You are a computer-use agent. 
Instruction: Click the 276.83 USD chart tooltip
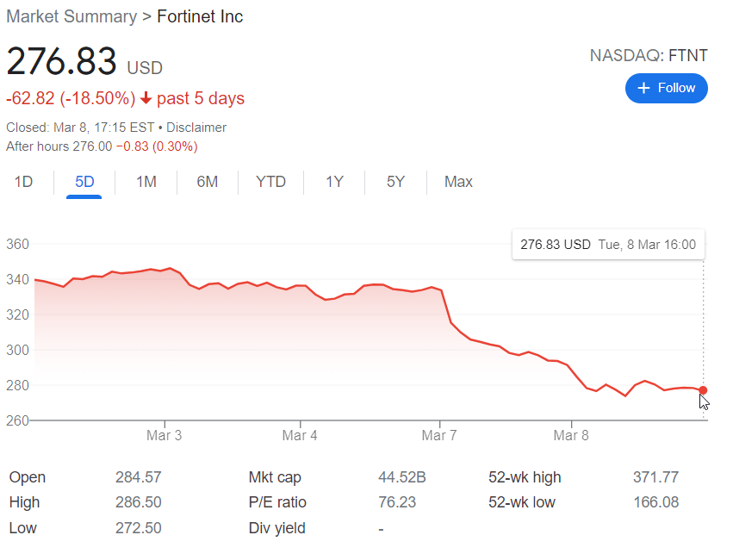(x=607, y=245)
